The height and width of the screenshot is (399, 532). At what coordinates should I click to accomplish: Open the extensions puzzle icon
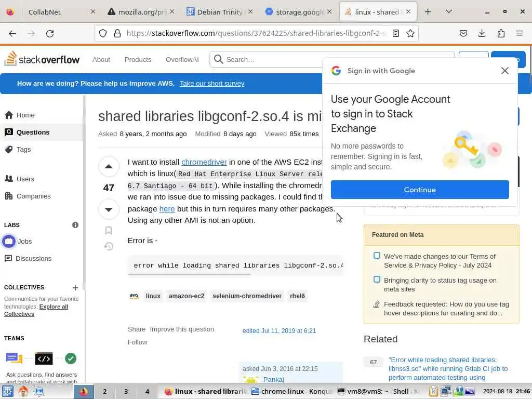pos(501,33)
